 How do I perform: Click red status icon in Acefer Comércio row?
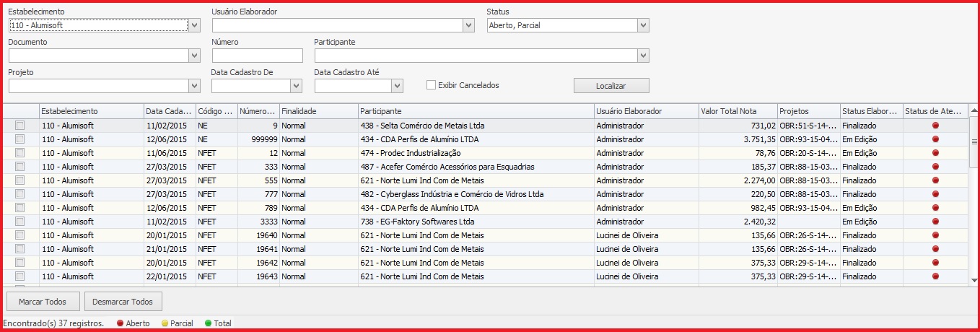coord(935,167)
